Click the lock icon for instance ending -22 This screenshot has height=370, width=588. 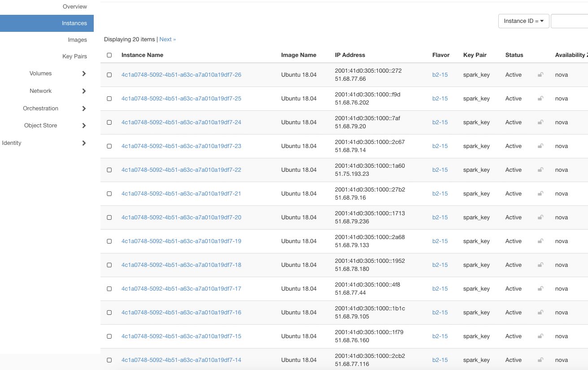click(540, 170)
